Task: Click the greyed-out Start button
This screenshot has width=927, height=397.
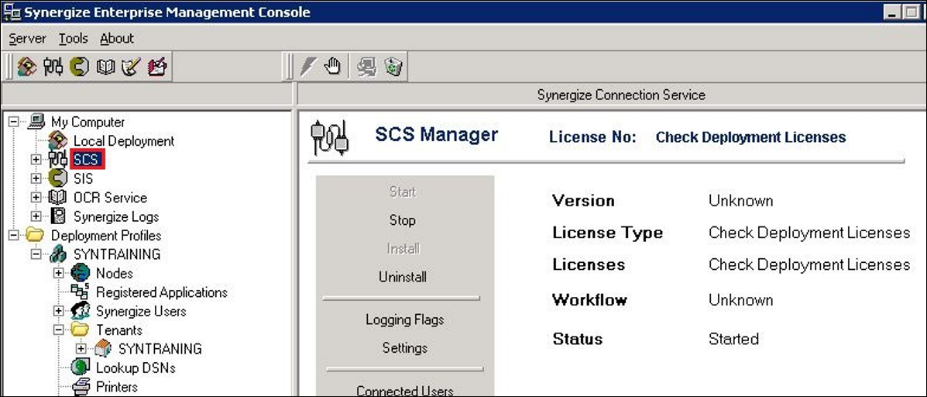Action: pyautogui.click(x=403, y=192)
